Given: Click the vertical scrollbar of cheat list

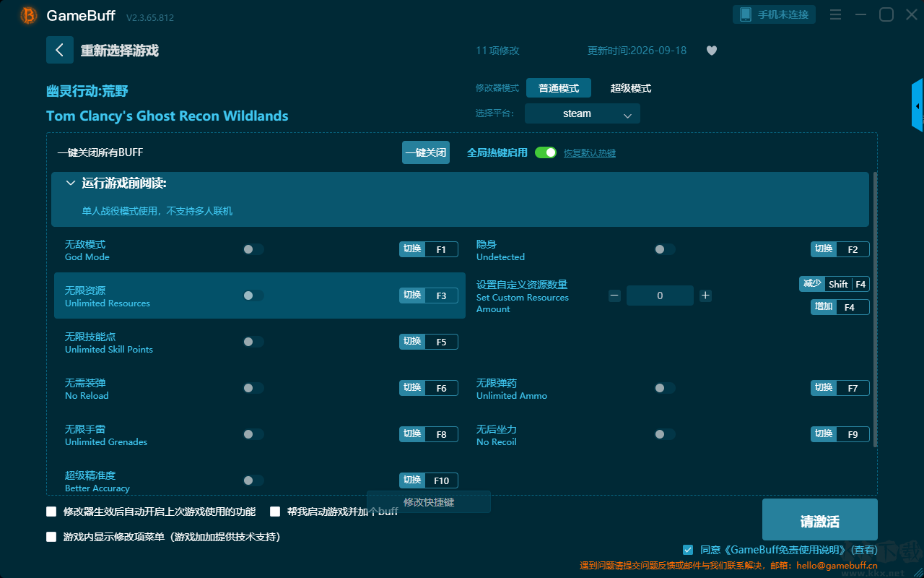Looking at the screenshot, I should [x=876, y=309].
